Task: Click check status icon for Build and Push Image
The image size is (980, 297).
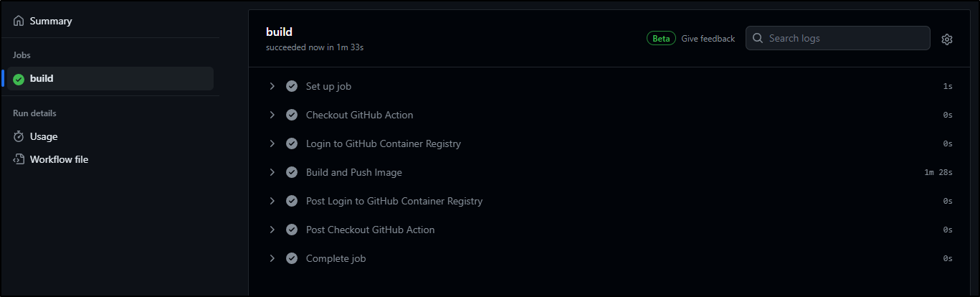Action: [292, 172]
